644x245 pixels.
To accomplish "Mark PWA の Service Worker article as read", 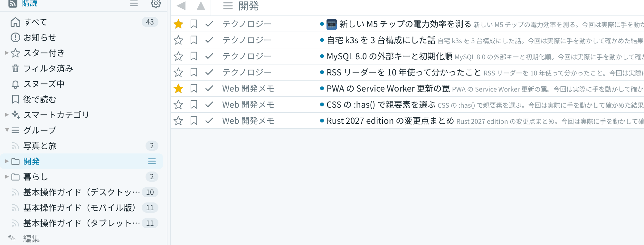I will [209, 88].
